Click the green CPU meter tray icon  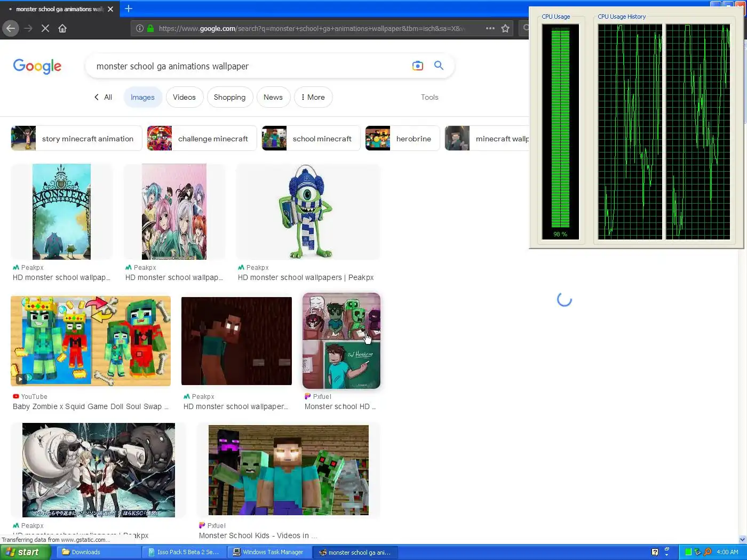tap(688, 552)
